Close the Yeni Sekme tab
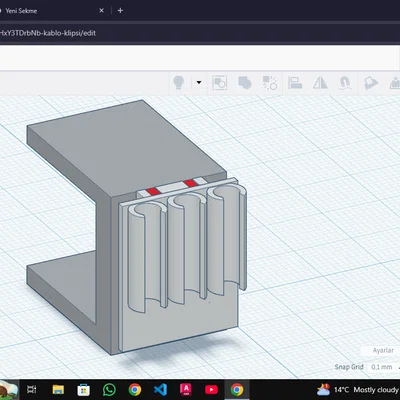 click(102, 11)
